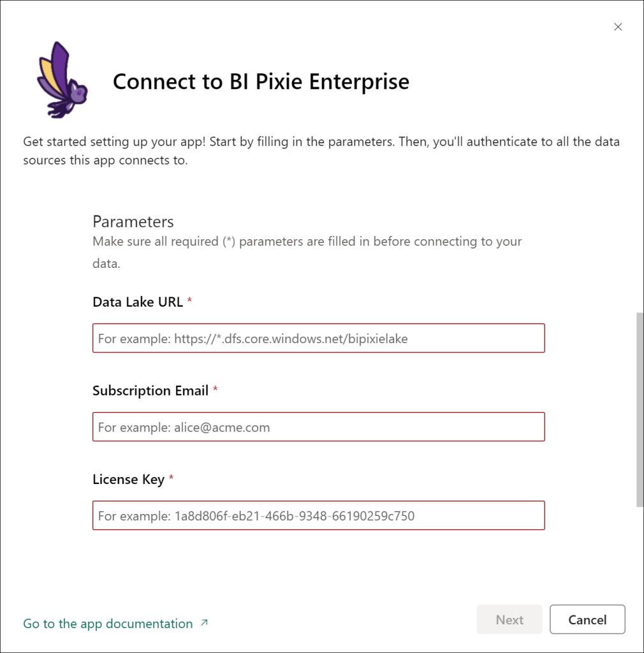Viewport: 644px width, 653px height.
Task: Select the License Key input field
Action: point(319,516)
